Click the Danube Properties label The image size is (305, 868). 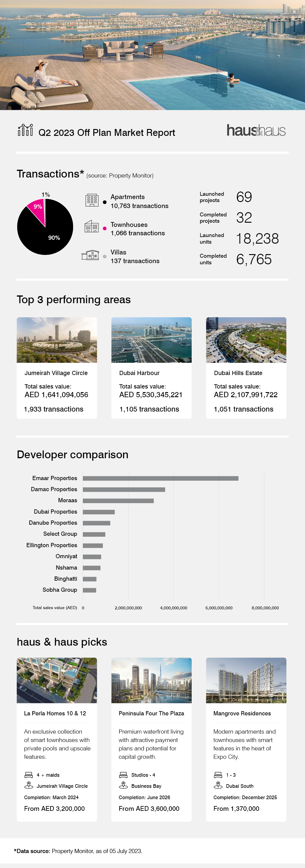coord(53,523)
